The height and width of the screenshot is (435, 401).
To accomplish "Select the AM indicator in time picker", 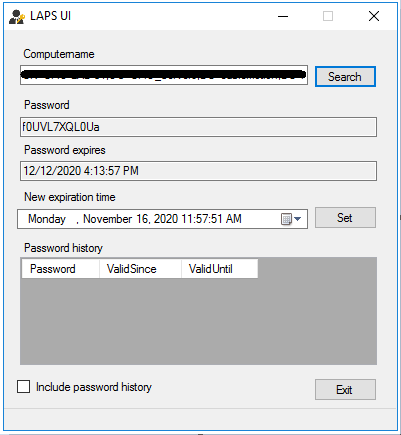I will coord(233,219).
